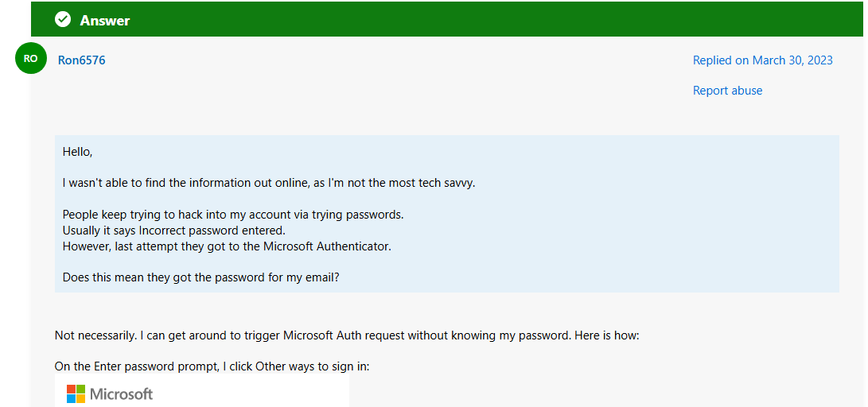Click the white checkmark icon beside Answer
868x407 pixels.
[63, 20]
